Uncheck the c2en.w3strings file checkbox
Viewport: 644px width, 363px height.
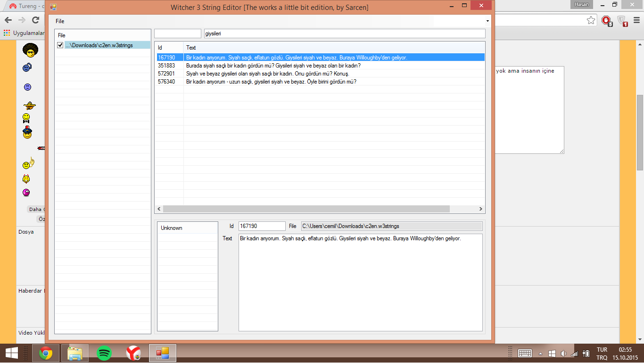(60, 45)
